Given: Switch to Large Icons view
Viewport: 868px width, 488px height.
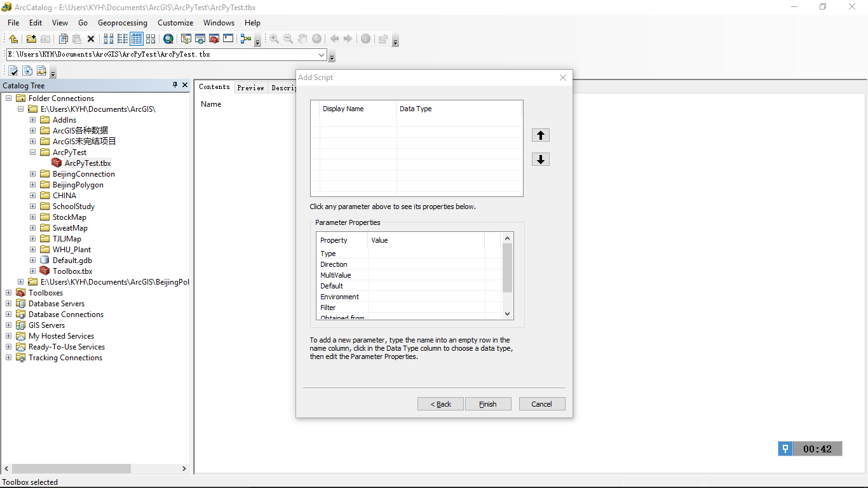Looking at the screenshot, I should (x=109, y=39).
